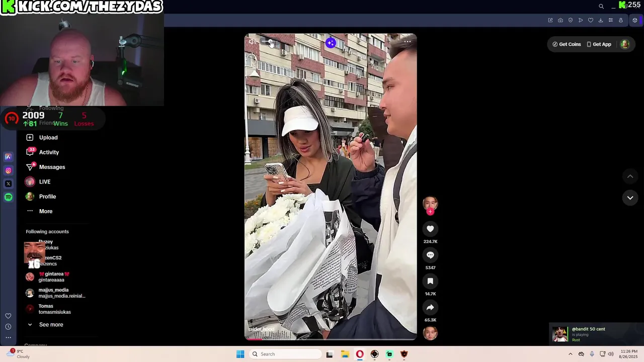Screen dimensions: 644x362
Task: Click the 'Following accounts' heading
Action: pyautogui.click(x=47, y=232)
